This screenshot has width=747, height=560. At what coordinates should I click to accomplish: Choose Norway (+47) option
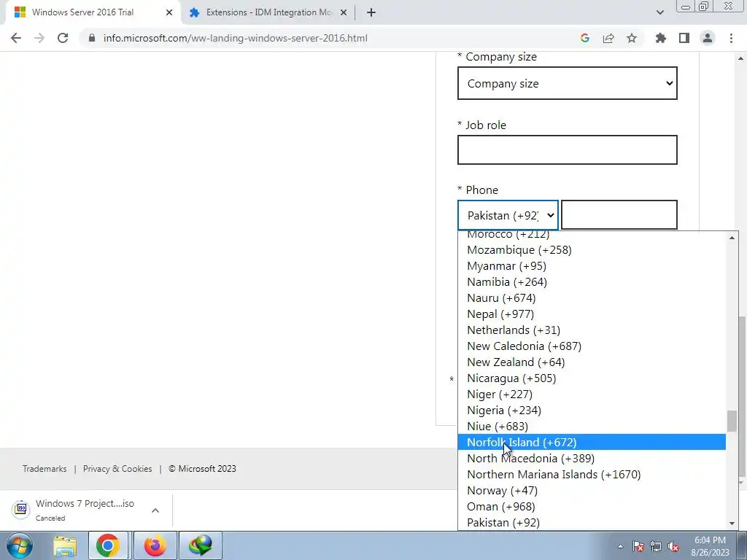coord(592,491)
